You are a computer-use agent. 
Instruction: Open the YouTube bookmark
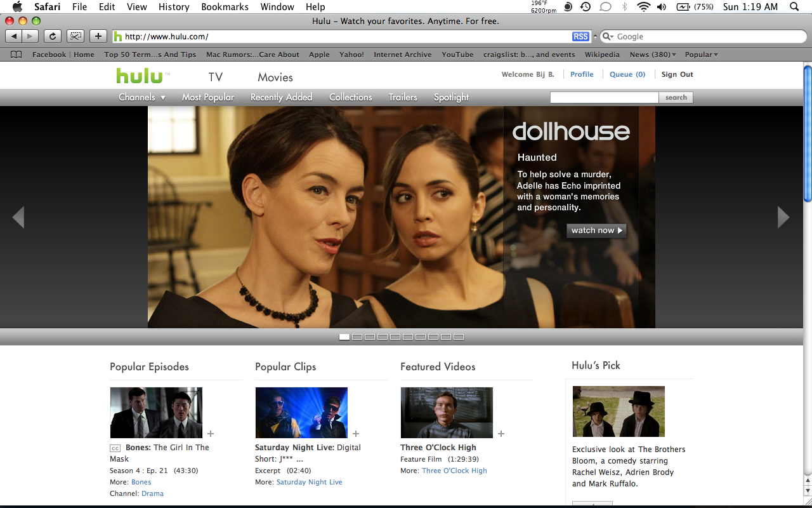(x=457, y=55)
